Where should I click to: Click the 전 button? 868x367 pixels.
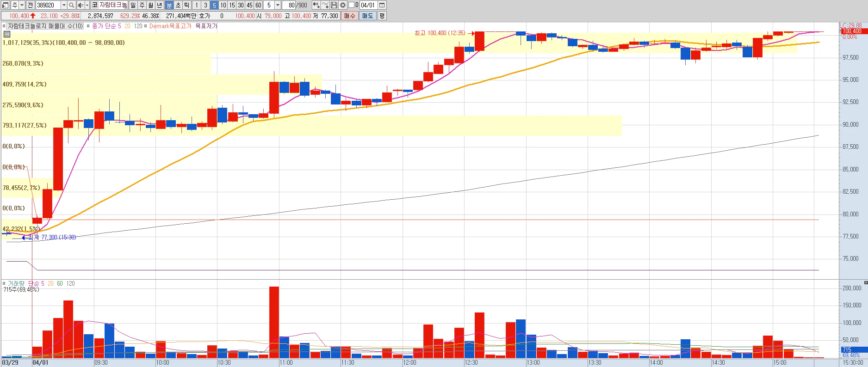(30, 5)
